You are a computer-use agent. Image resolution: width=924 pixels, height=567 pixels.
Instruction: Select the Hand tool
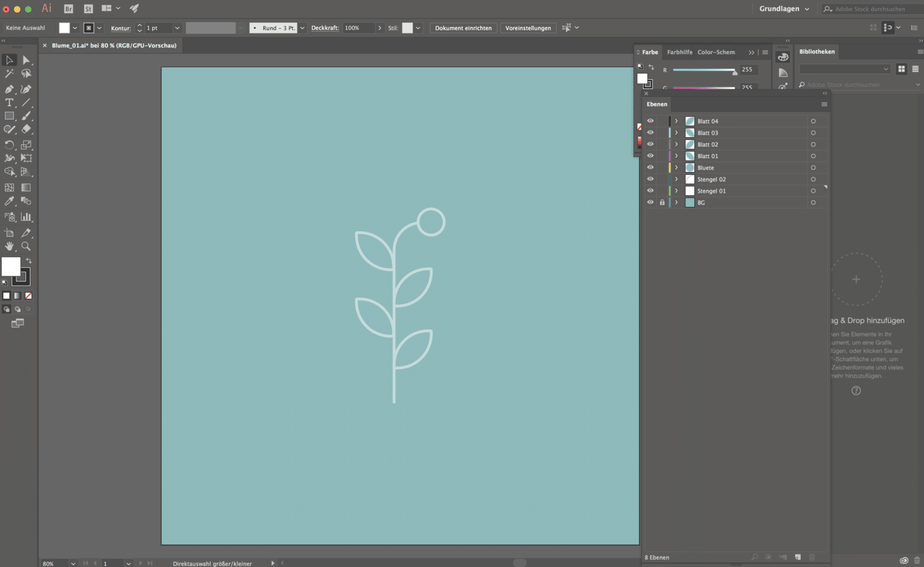point(9,246)
